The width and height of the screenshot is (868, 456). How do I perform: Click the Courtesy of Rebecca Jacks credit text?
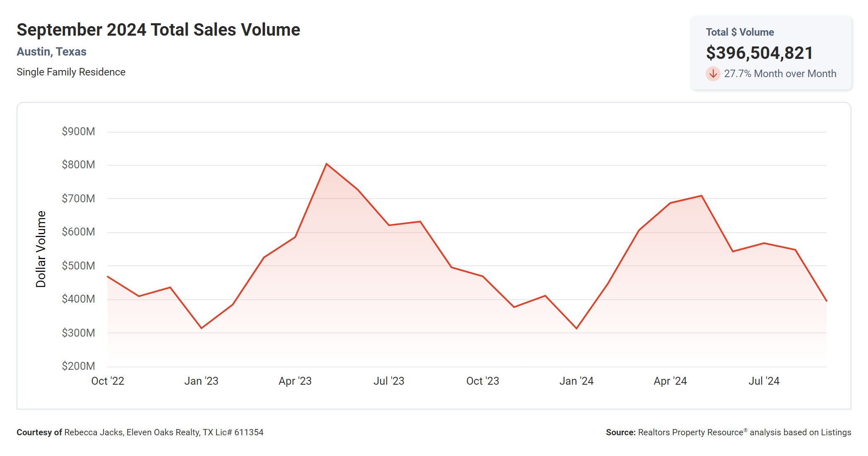click(140, 432)
